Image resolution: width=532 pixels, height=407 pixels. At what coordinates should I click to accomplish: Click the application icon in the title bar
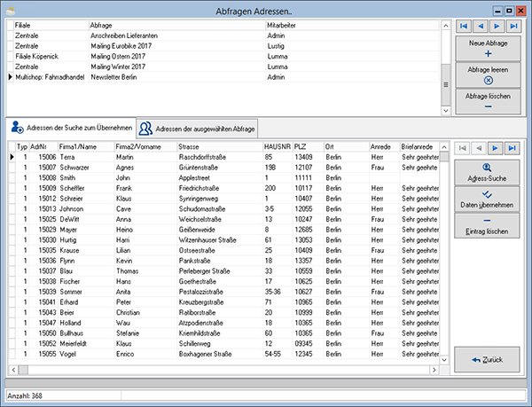click(11, 12)
